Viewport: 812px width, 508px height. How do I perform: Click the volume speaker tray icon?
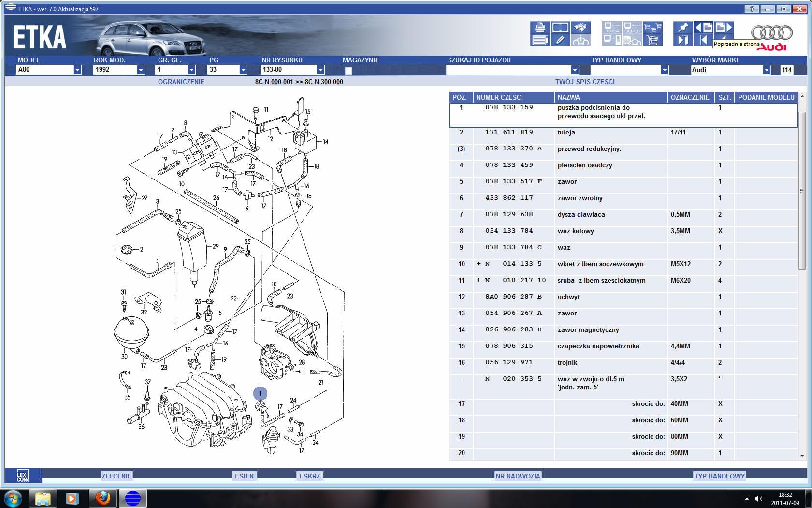pos(759,499)
